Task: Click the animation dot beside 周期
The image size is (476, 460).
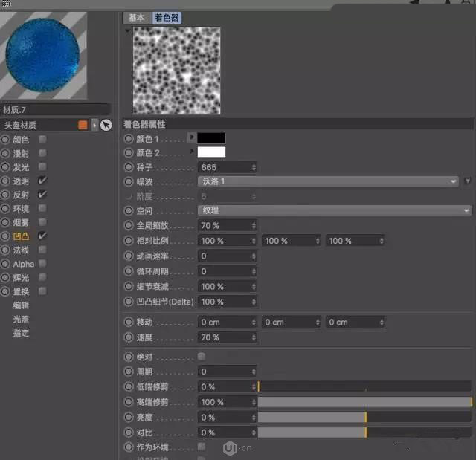Action: pyautogui.click(x=129, y=372)
